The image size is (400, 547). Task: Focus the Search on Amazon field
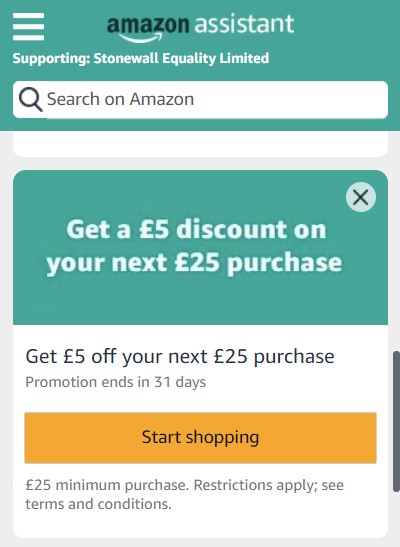tap(200, 100)
